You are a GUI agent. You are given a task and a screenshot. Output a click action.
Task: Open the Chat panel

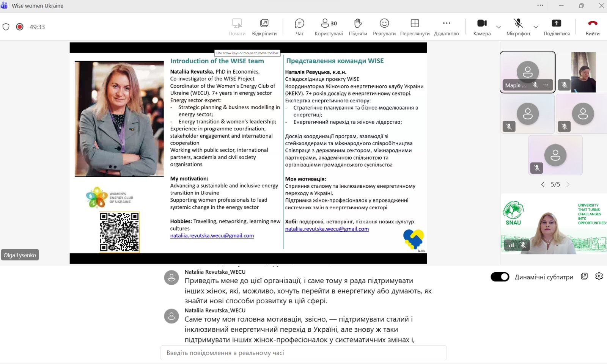[x=299, y=27]
